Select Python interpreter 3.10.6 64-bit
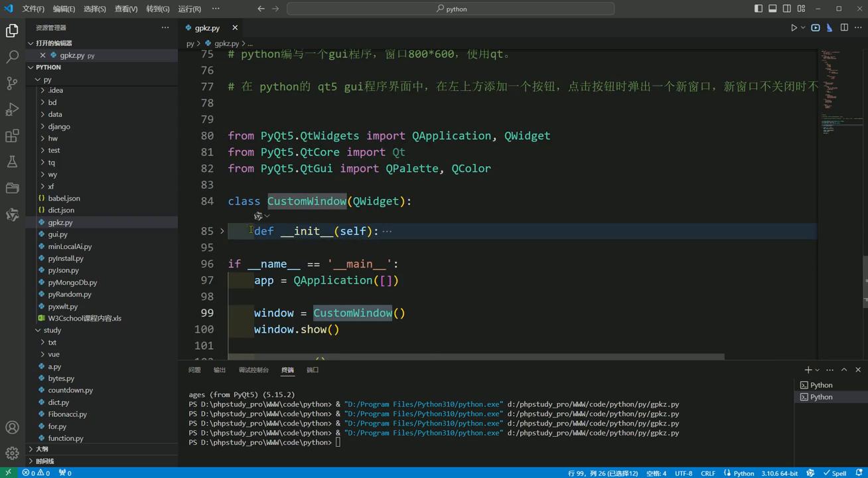 click(x=780, y=473)
